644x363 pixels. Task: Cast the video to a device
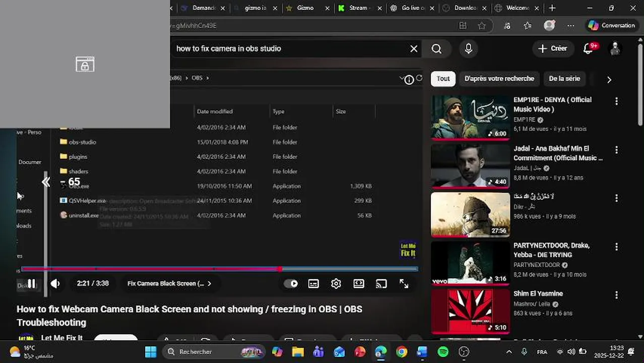(381, 284)
